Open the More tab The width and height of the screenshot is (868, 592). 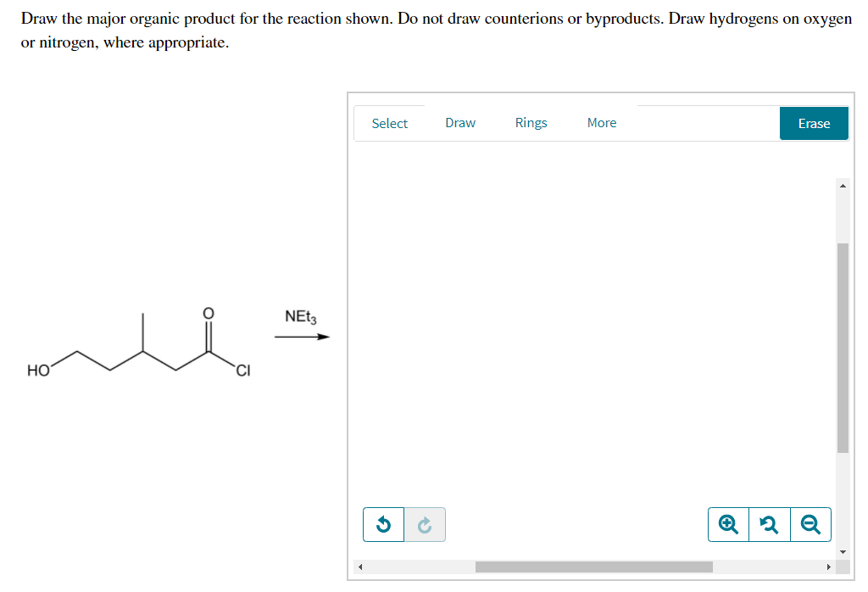pos(602,122)
